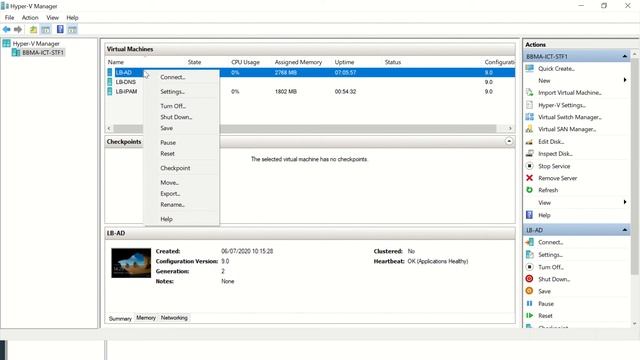Collapse the BBMA-ICT-STF1 actions section
The height and width of the screenshot is (360, 640).
pos(624,56)
